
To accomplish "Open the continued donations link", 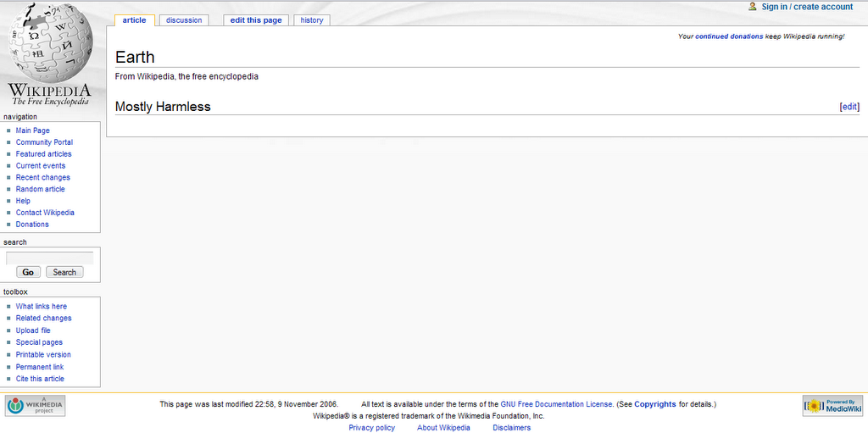I will [728, 36].
